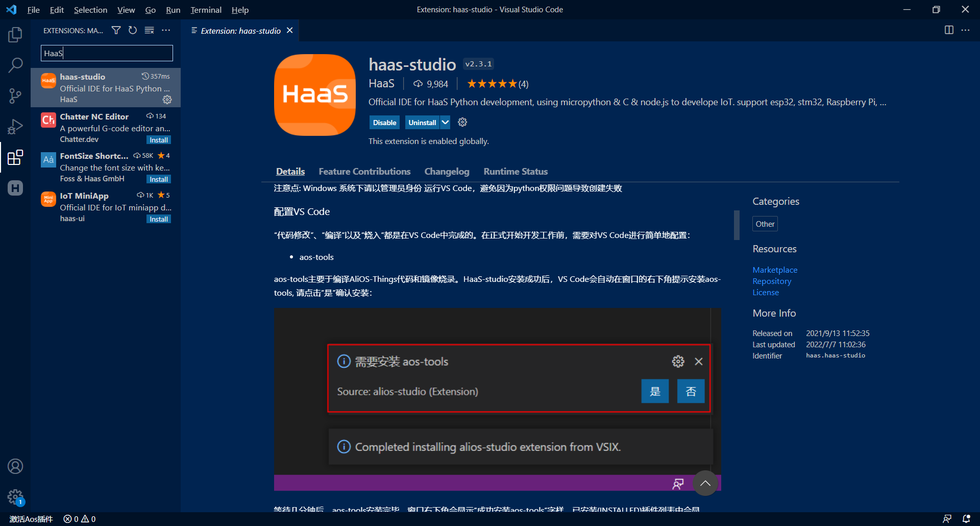Open the errors and warnings status item

80,519
